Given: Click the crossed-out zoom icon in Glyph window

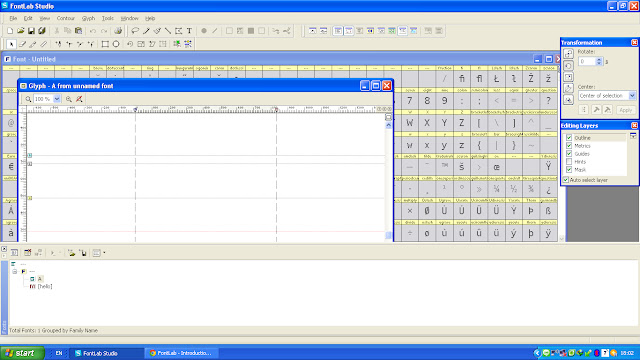Looking at the screenshot, I should coord(79,99).
